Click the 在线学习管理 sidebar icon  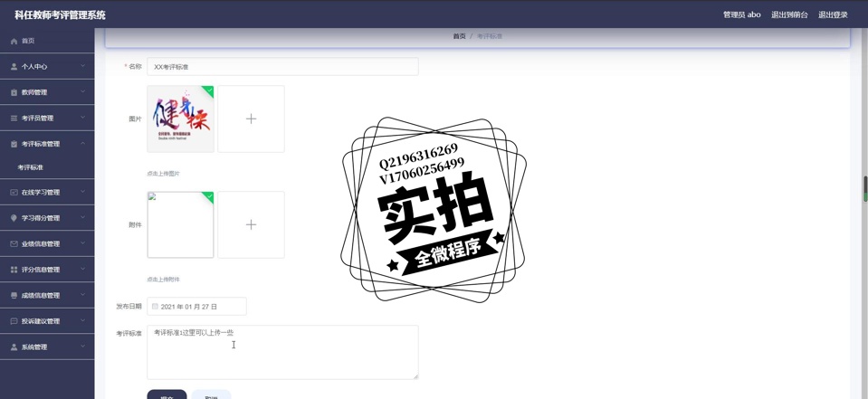[14, 193]
